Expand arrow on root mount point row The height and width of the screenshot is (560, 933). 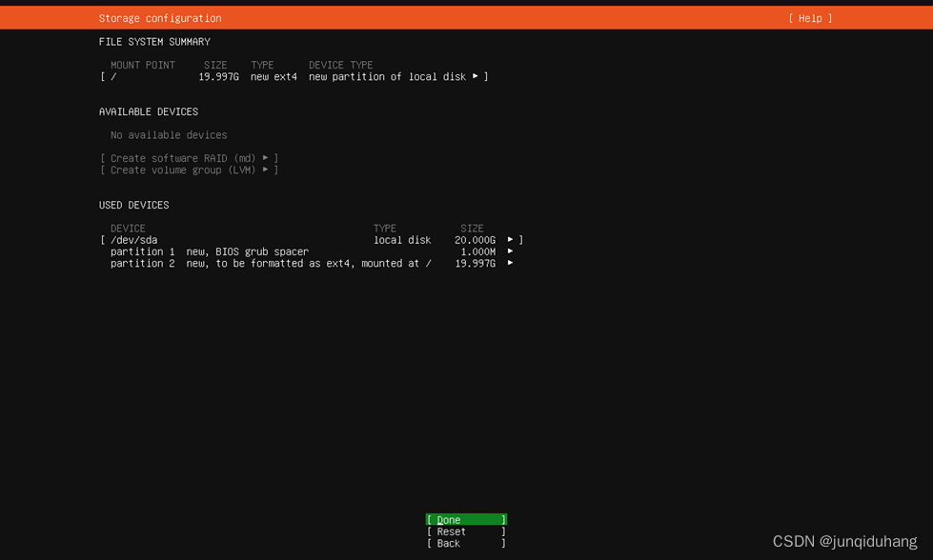tap(476, 77)
